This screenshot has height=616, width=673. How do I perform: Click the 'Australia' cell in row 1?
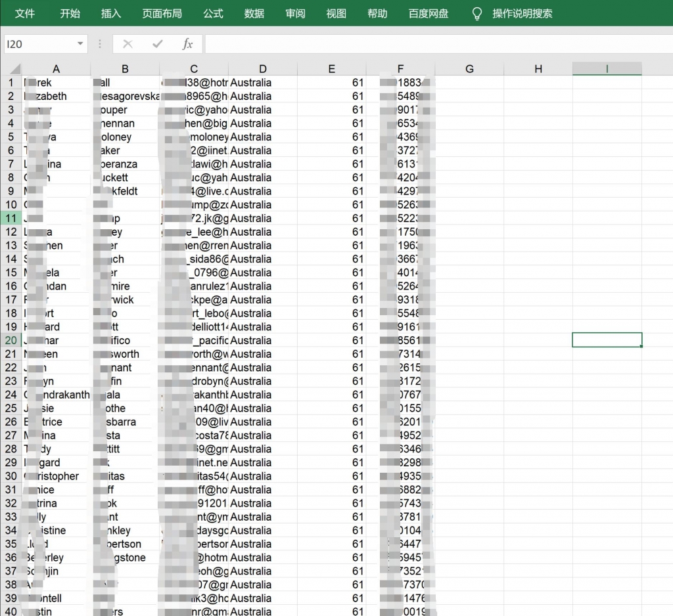coord(263,82)
